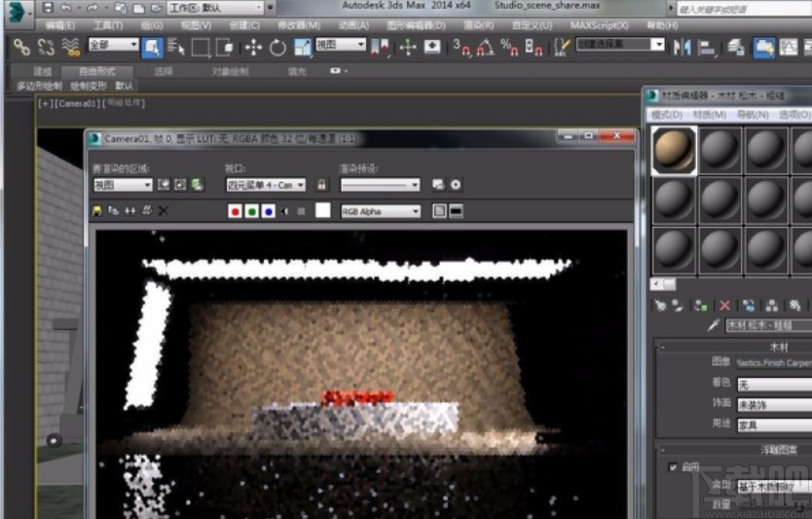Copy the rendered image to clipboard

click(113, 210)
